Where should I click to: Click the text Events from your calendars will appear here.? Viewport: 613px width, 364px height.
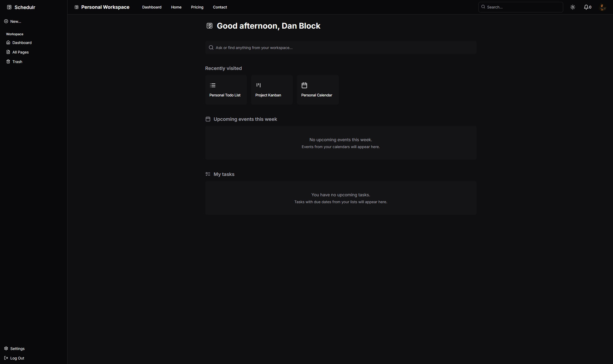coord(341,147)
